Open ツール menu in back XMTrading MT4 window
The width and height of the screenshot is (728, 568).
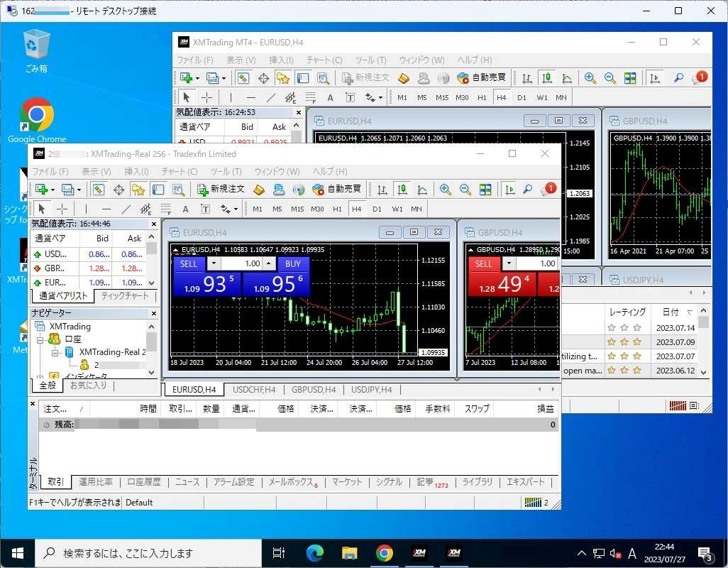pos(370,60)
